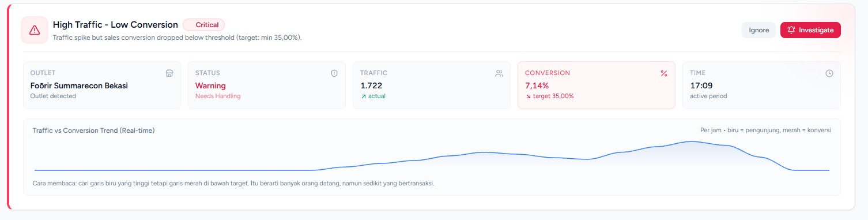Click the High Traffic - Low Conversion title
The height and width of the screenshot is (220, 868).
(115, 25)
